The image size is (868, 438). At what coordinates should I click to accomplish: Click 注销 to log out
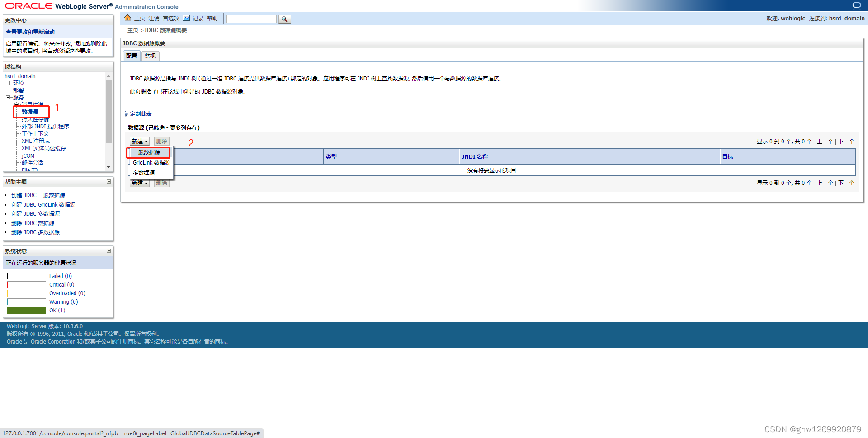[x=153, y=19]
